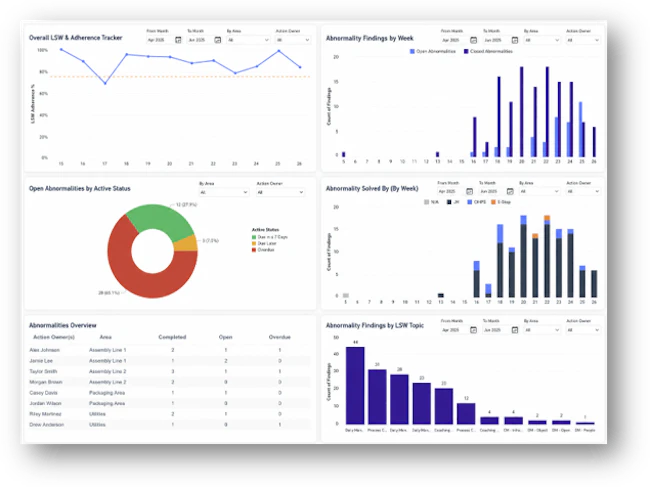Image resolution: width=650 pixels, height=487 pixels.
Task: Open From Month calendar in LSW Adherence Tracker
Action: pyautogui.click(x=178, y=40)
